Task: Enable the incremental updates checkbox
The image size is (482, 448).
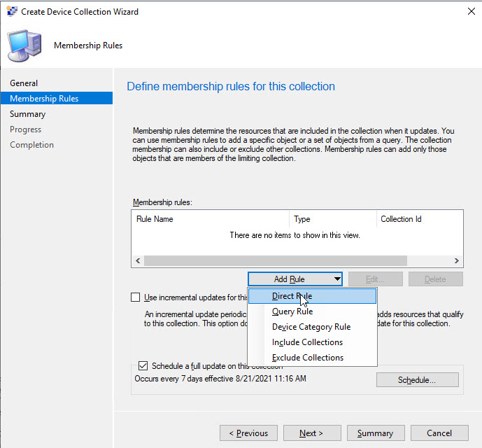Action: pos(136,297)
